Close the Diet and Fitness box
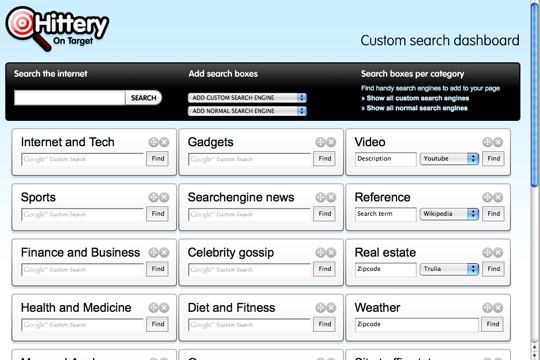The image size is (540, 360). coord(331,308)
